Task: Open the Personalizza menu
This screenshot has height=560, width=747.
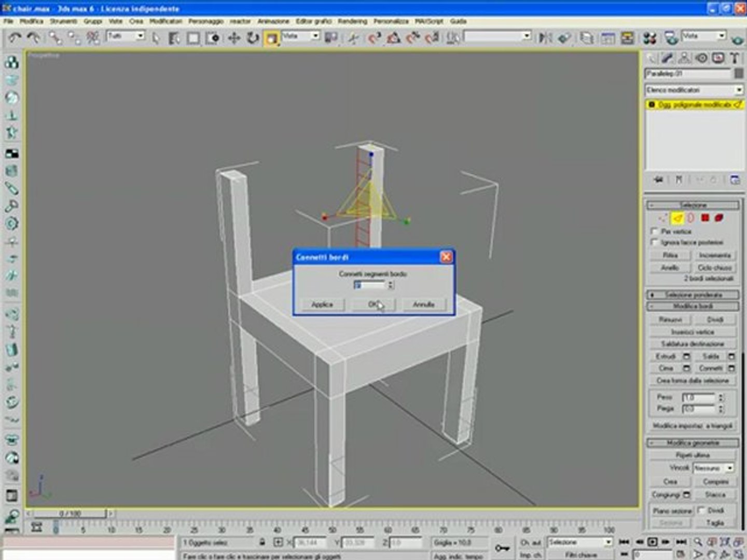Action: 391,21
